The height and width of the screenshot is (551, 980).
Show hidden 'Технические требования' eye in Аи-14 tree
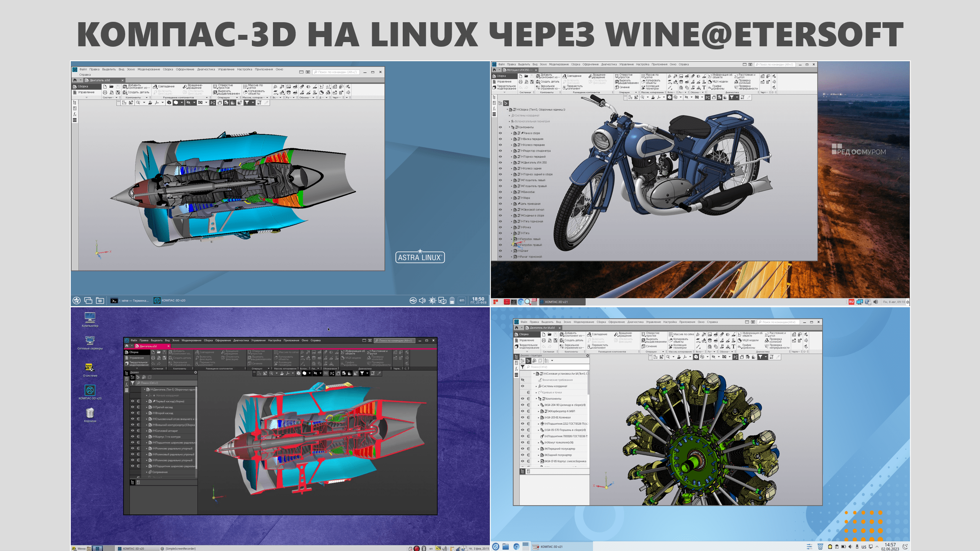pos(523,380)
